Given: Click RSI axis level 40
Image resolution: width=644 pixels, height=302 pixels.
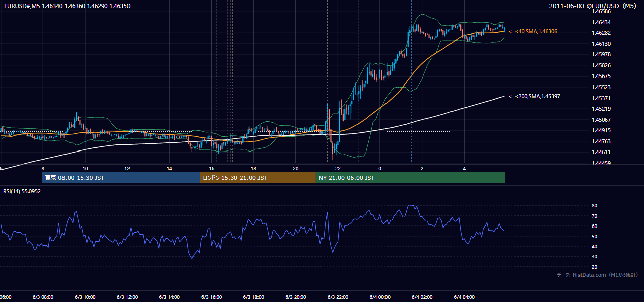Looking at the screenshot, I should click(595, 246).
